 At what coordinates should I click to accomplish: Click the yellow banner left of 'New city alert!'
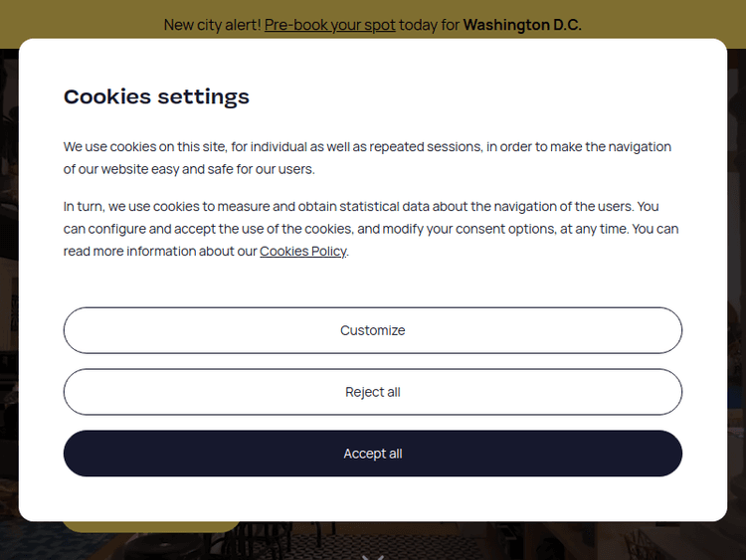80,25
